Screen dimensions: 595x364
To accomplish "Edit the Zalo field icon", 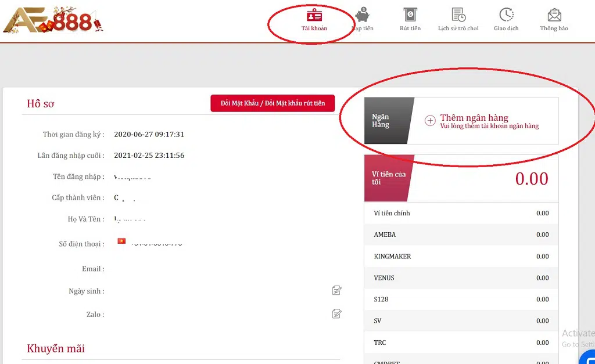I will tap(336, 313).
